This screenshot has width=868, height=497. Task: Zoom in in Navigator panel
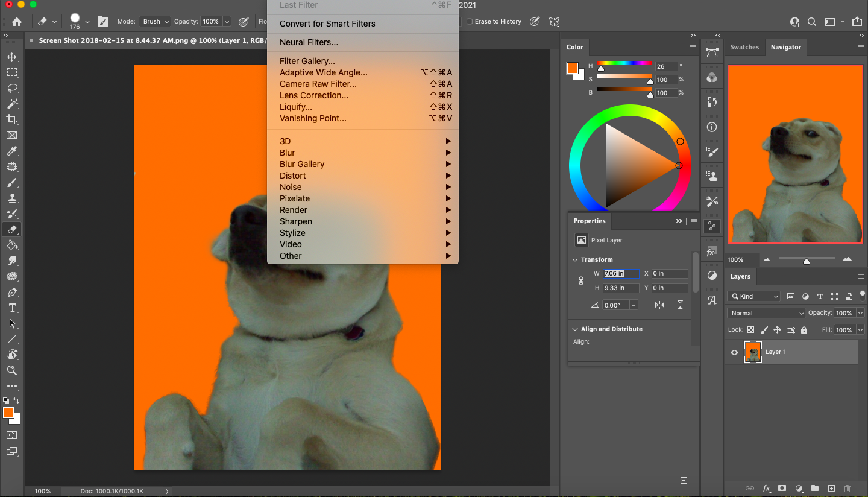click(x=847, y=259)
